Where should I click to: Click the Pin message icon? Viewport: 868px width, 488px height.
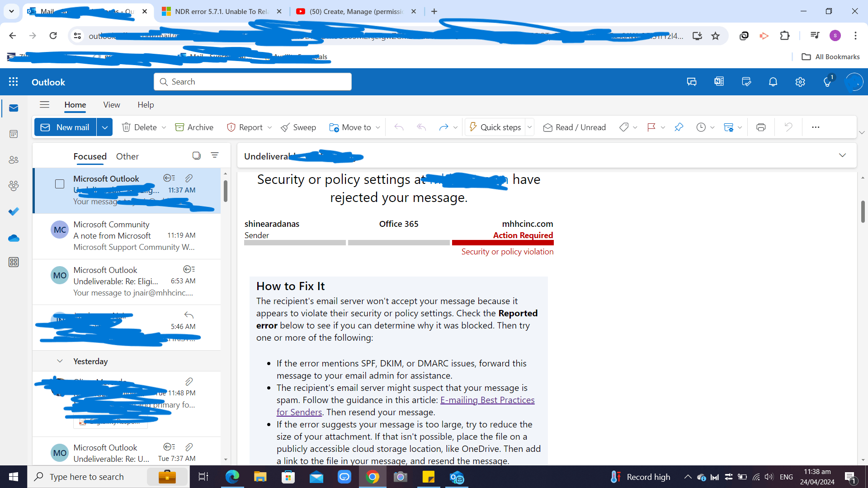pos(679,127)
